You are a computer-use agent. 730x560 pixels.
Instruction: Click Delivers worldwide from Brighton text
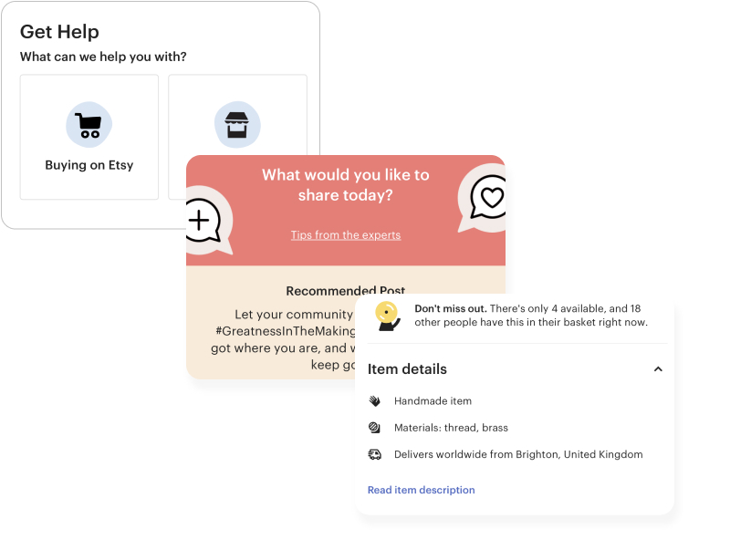[518, 454]
